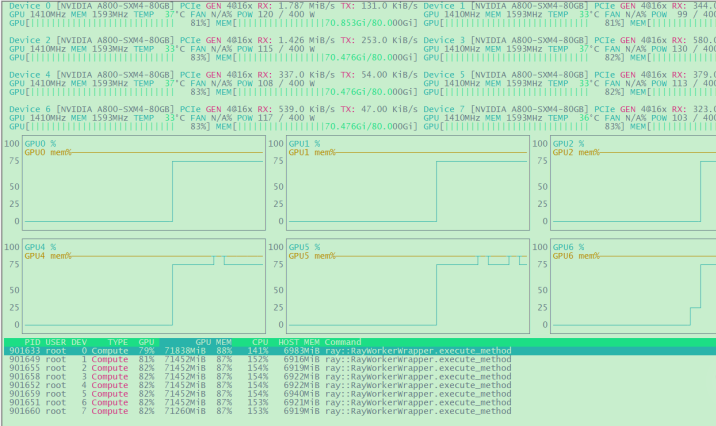
Task: Click the 6940MiB host memory value
Action: 301,394
